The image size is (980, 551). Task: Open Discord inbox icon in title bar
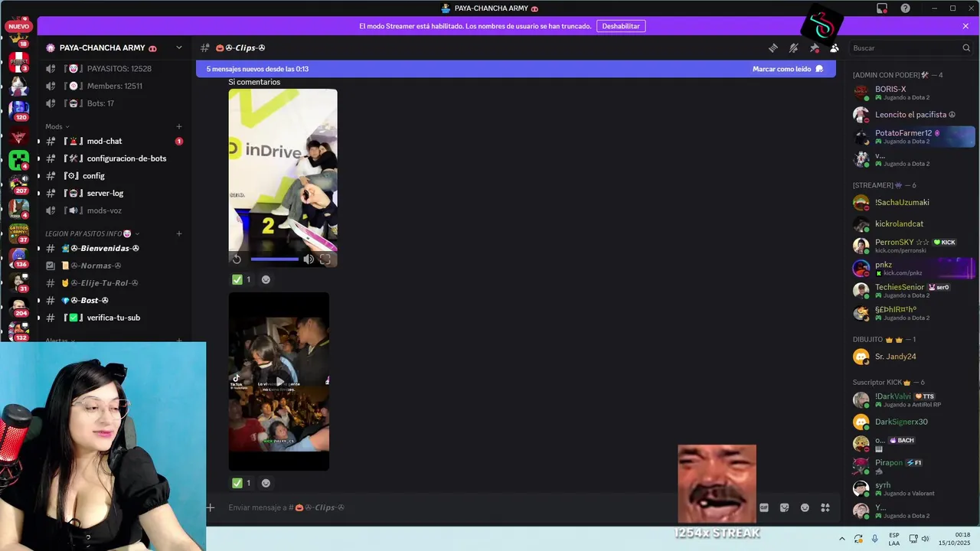pyautogui.click(x=882, y=8)
